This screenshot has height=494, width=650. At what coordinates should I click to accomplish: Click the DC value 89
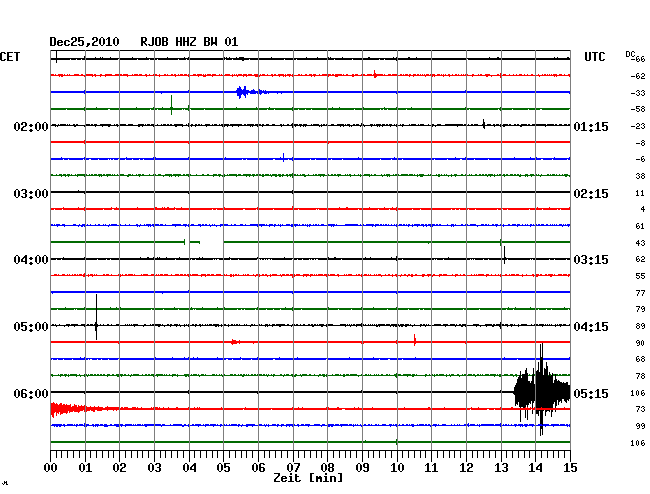pyautogui.click(x=640, y=326)
